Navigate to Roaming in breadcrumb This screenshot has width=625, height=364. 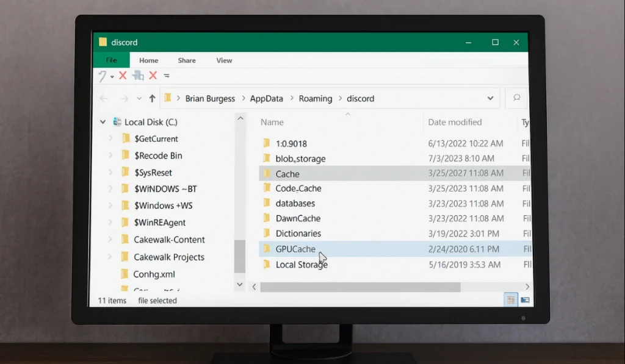tap(316, 98)
